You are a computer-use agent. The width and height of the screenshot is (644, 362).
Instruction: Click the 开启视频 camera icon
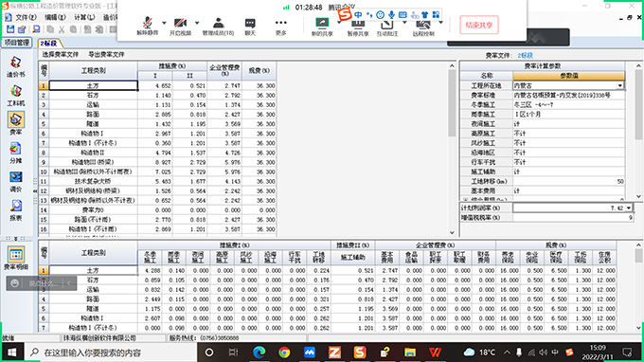(x=180, y=23)
